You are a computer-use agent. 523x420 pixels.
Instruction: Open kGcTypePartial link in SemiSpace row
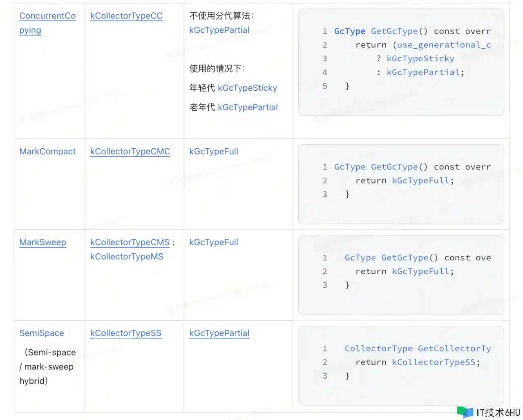[219, 333]
